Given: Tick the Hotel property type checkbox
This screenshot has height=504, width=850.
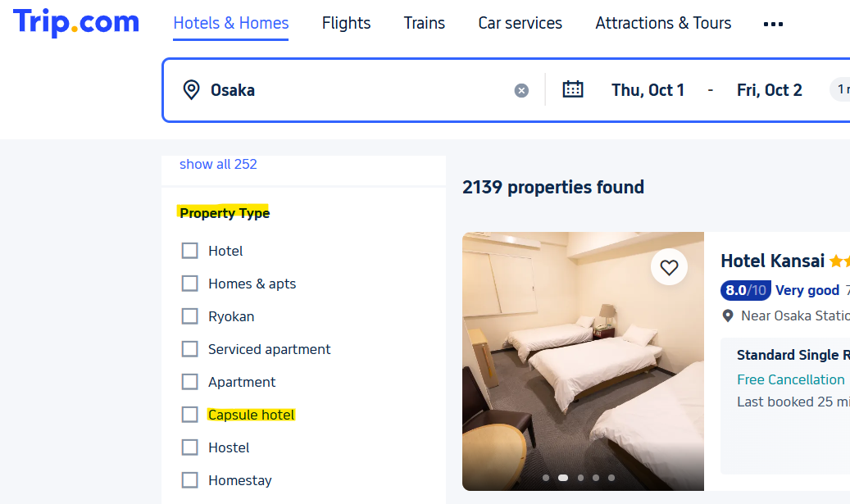Looking at the screenshot, I should point(190,251).
